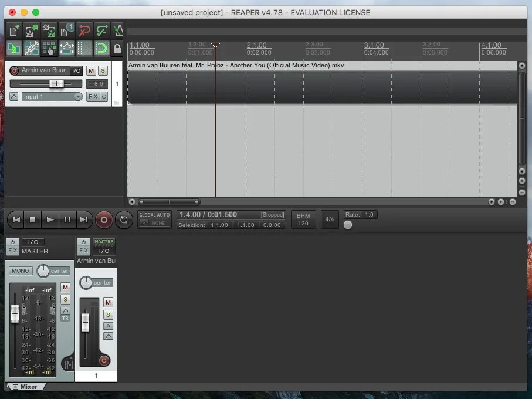
Task: Open the MASTER FX button in mixer
Action: [x=12, y=251]
